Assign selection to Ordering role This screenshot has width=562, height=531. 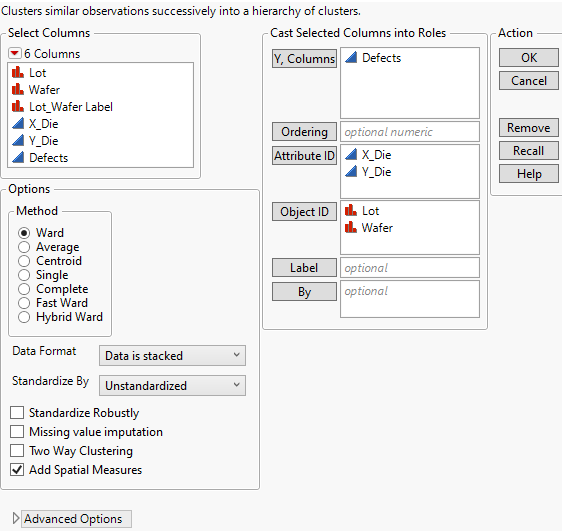pos(304,131)
